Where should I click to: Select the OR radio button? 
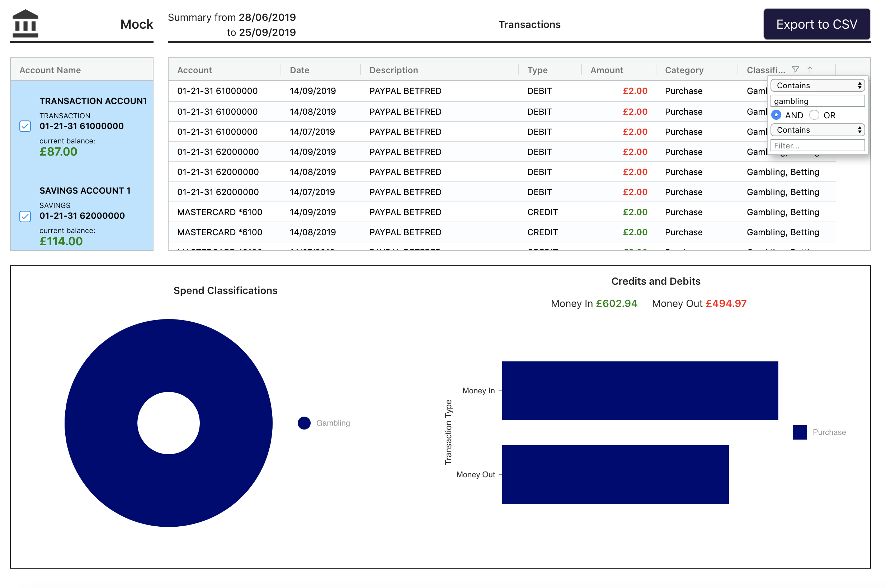click(814, 115)
